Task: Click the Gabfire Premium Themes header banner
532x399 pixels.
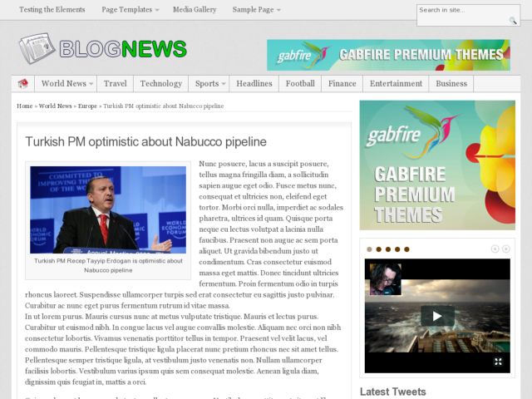Action: 388,55
